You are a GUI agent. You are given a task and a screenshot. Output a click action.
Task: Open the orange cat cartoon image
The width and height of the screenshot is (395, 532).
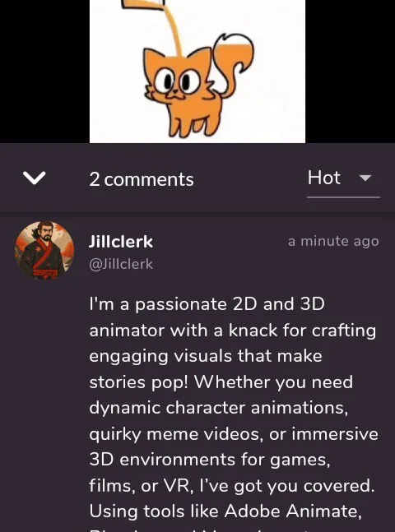point(197,72)
